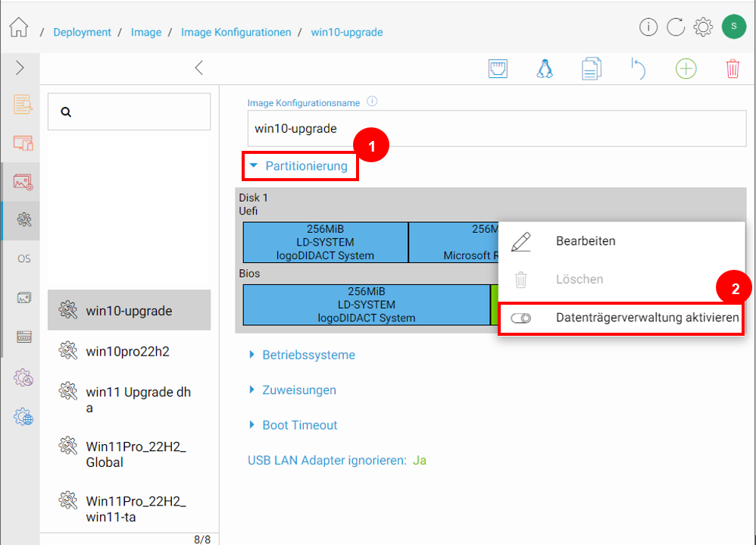Select win10pro22h2 in the configuration list
756x545 pixels.
coord(130,351)
